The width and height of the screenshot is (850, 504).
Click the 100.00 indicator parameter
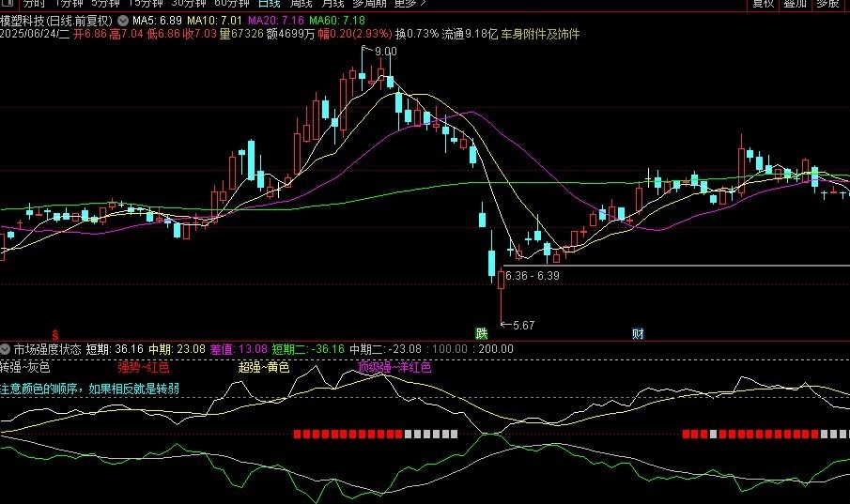[449, 349]
